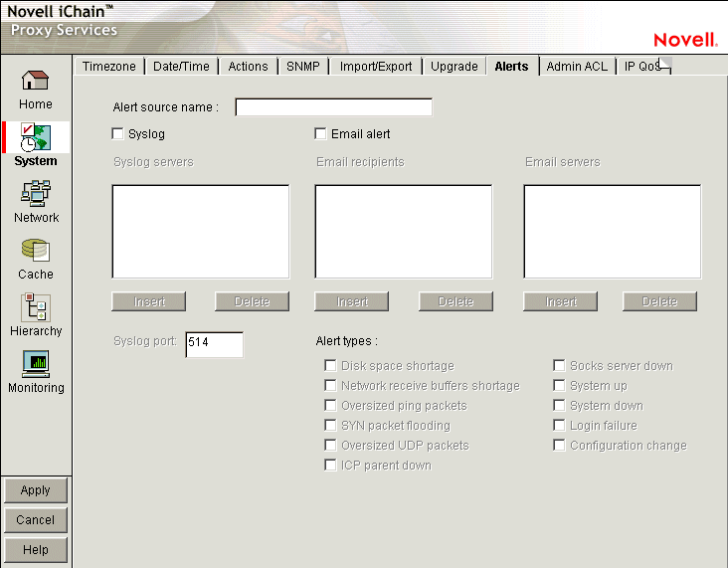Click Insert under Email servers
This screenshot has width=728, height=568.
(560, 301)
